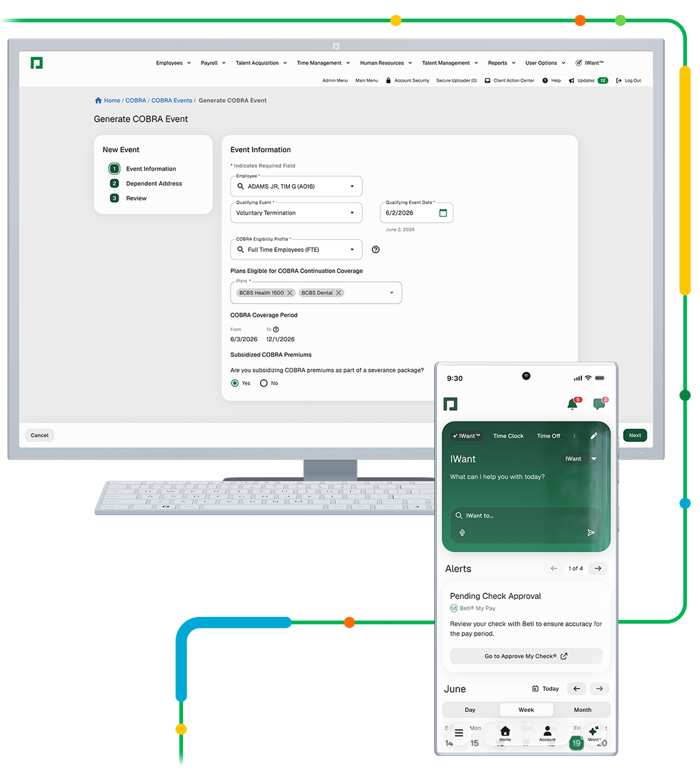Tap the Home icon in phone nav bar

(x=505, y=734)
